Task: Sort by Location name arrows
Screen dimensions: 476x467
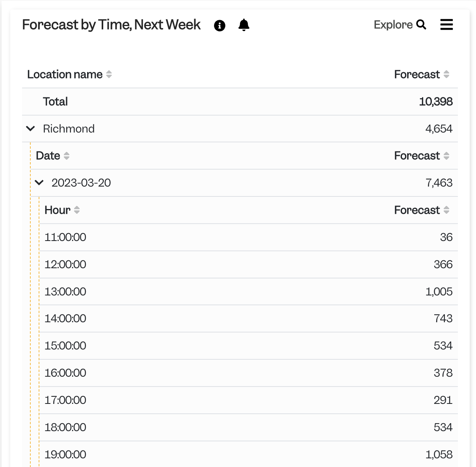Action: [109, 74]
